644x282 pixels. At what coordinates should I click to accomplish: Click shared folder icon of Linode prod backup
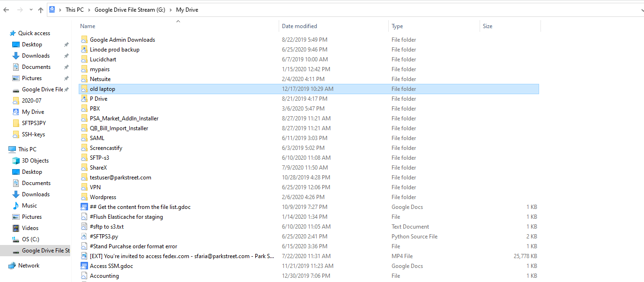pos(84,50)
